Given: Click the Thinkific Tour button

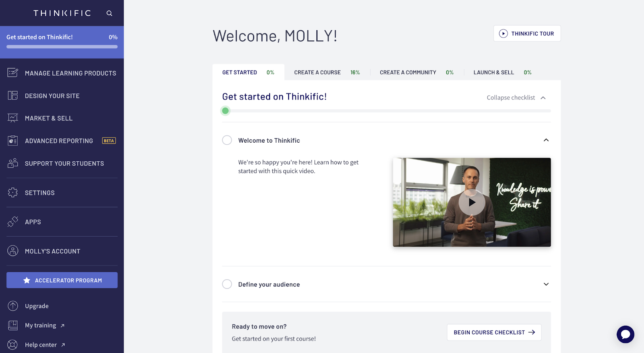Looking at the screenshot, I should (527, 33).
